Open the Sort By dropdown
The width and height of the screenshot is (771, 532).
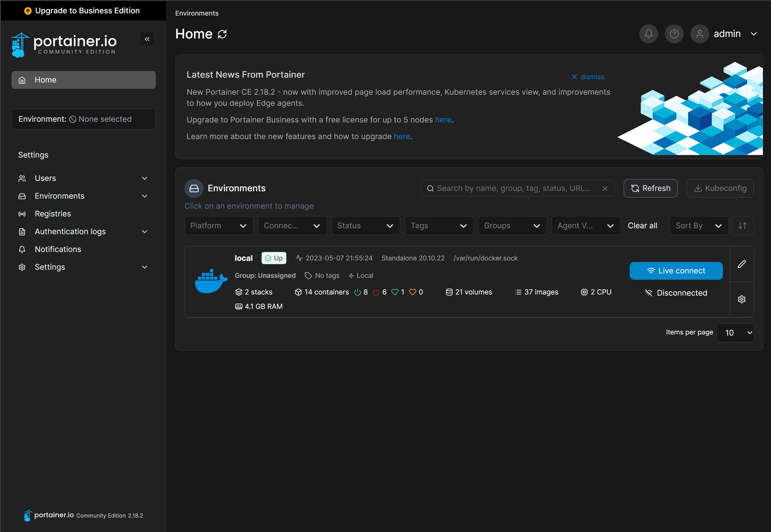698,226
